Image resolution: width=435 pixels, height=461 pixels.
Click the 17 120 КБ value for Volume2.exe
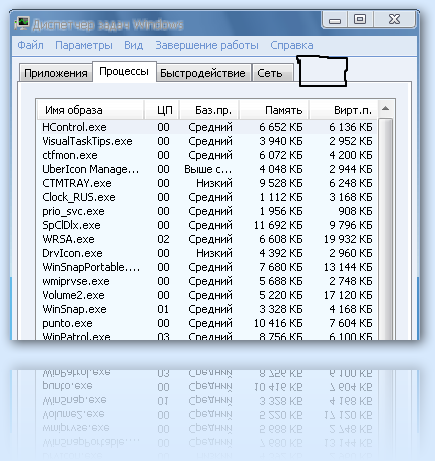[348, 295]
